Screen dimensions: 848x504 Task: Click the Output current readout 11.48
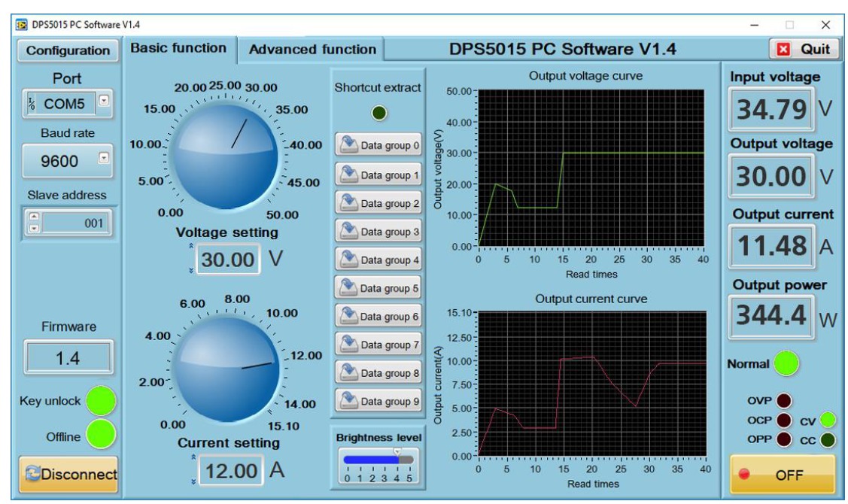[x=772, y=246]
